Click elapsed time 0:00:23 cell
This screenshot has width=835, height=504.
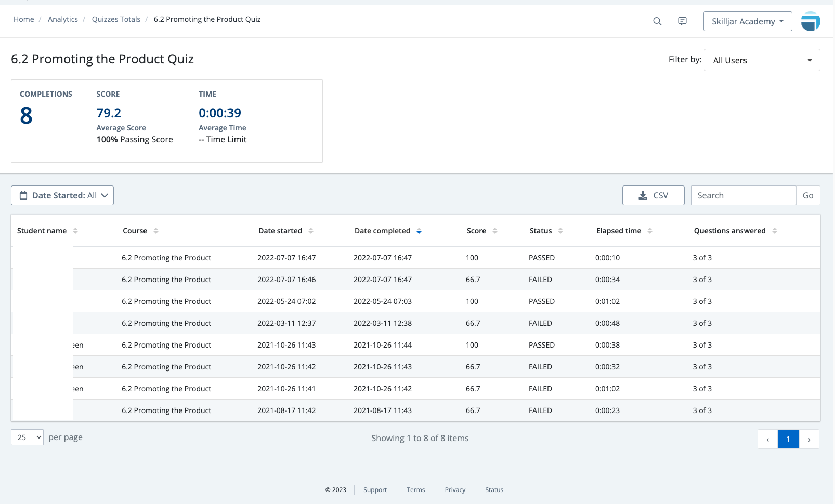point(607,410)
